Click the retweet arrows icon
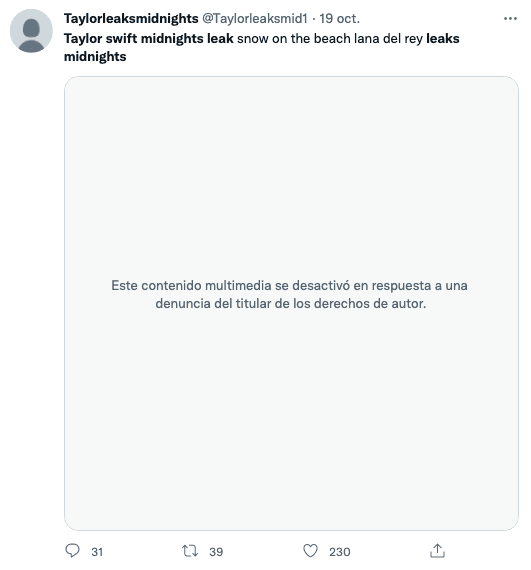 tap(190, 551)
